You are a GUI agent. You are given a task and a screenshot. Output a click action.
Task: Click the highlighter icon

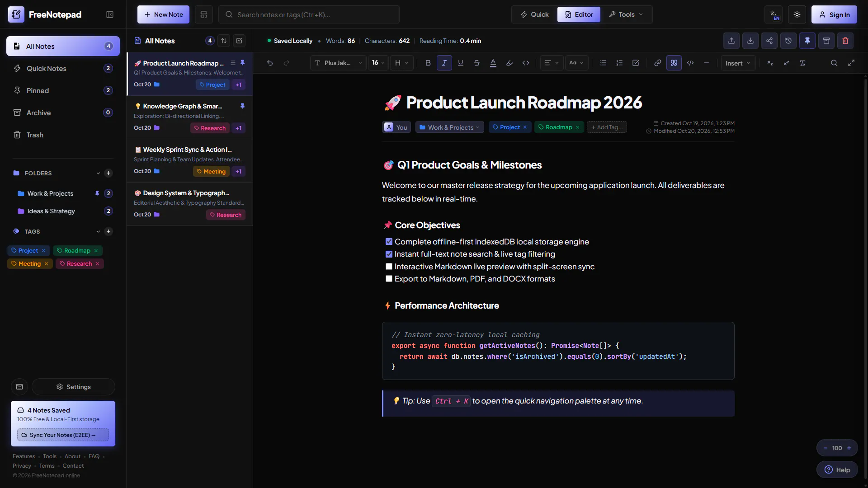tap(509, 63)
